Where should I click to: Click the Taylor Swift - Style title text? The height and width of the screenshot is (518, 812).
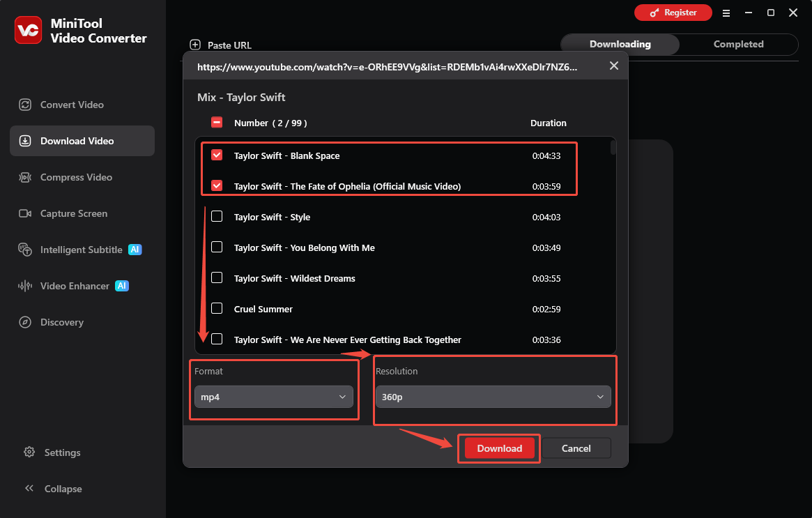pos(272,217)
